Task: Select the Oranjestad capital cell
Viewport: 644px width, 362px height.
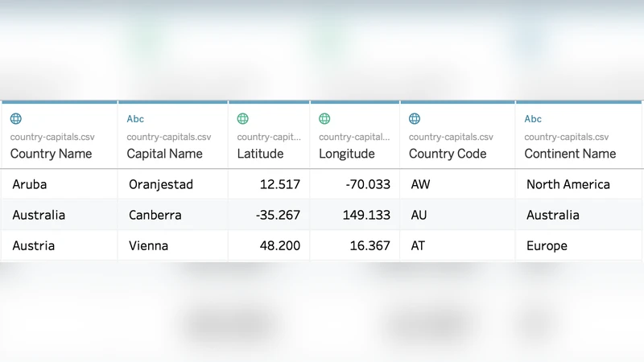Action: pyautogui.click(x=161, y=184)
